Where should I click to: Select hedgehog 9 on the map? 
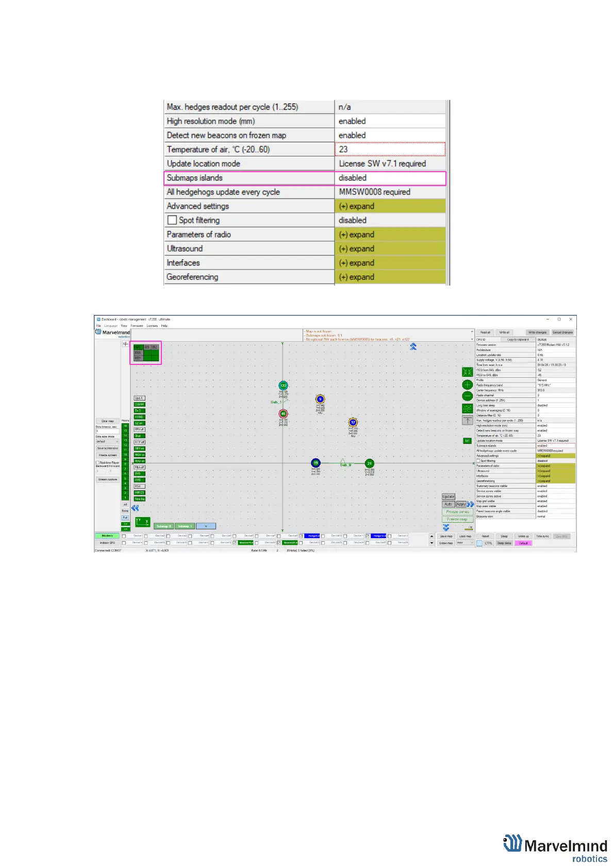(x=320, y=399)
